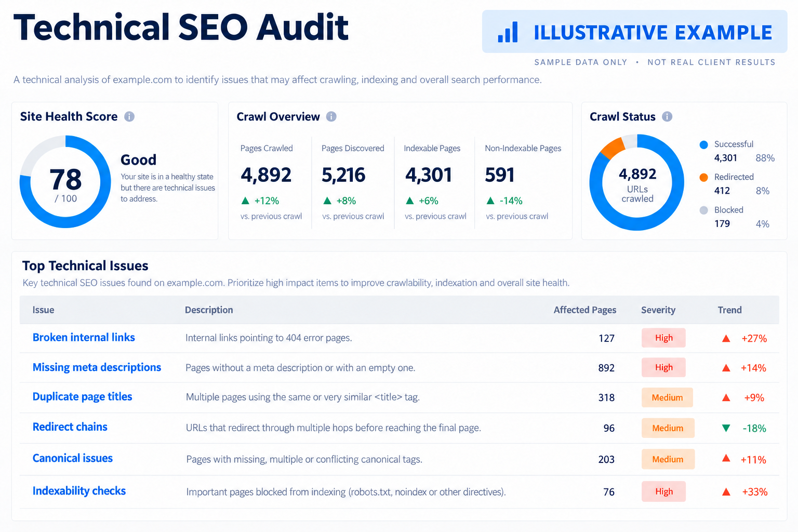Click the Medium badge for Duplicate page titles
This screenshot has width=798, height=532.
click(667, 397)
